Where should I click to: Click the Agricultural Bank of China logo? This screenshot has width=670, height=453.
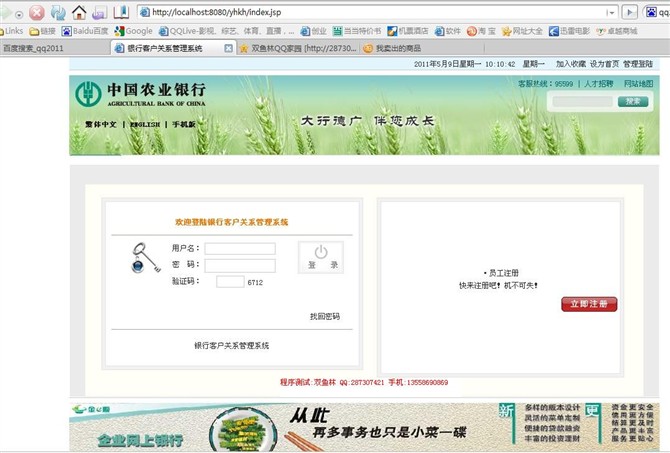[x=141, y=94]
